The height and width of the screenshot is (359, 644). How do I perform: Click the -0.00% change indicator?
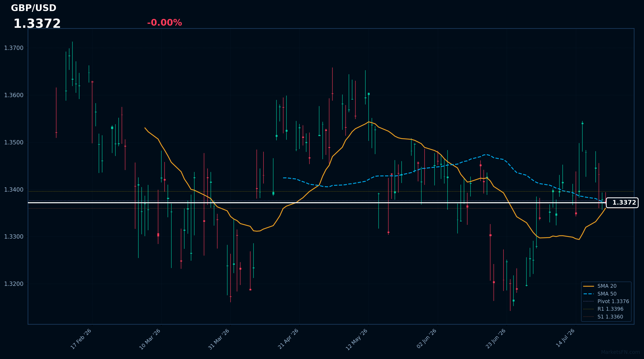pyautogui.click(x=164, y=23)
